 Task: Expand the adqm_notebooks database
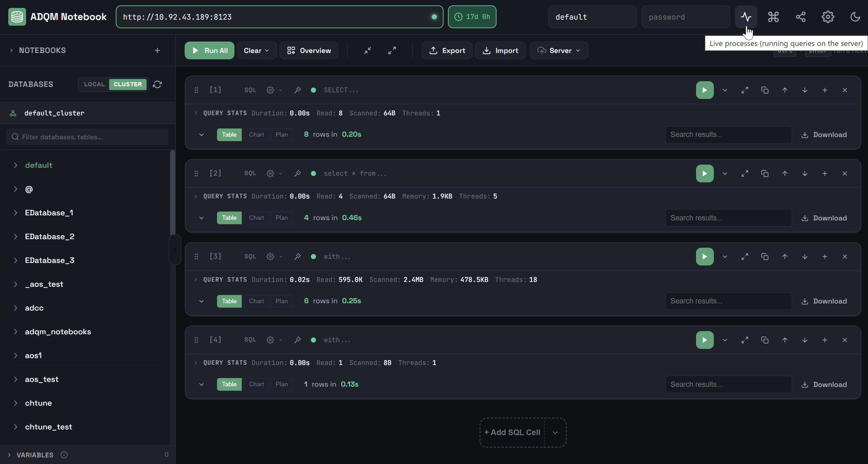click(x=16, y=332)
